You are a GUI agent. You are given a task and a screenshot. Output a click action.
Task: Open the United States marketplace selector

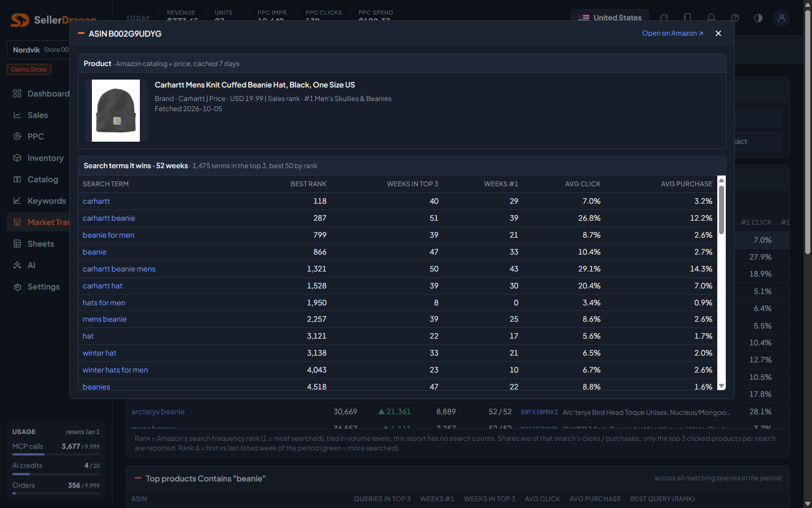click(610, 18)
